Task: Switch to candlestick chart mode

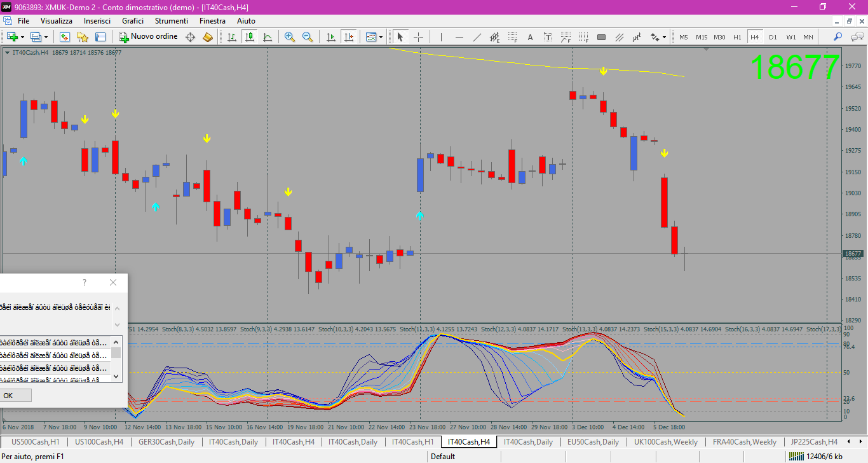Action: [x=250, y=37]
